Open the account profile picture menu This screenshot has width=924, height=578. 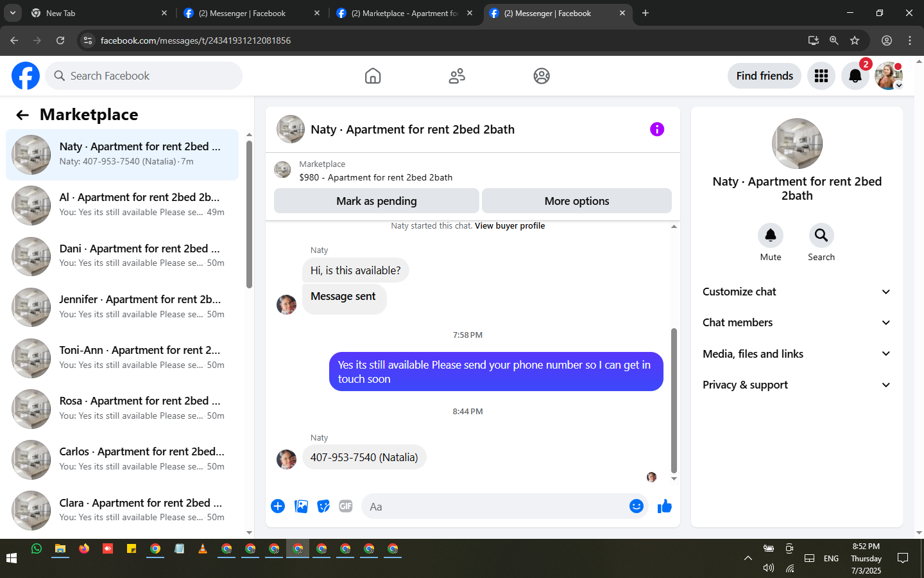889,76
